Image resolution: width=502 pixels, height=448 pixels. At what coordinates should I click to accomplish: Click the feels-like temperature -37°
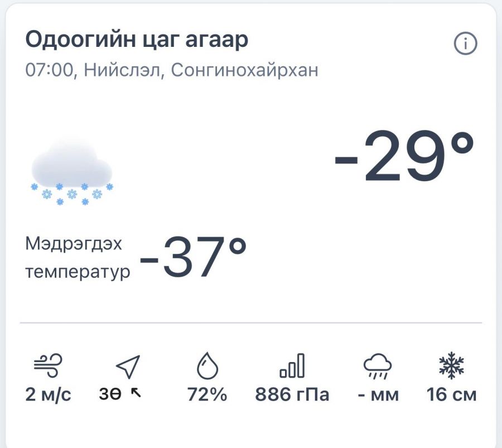[x=193, y=257]
